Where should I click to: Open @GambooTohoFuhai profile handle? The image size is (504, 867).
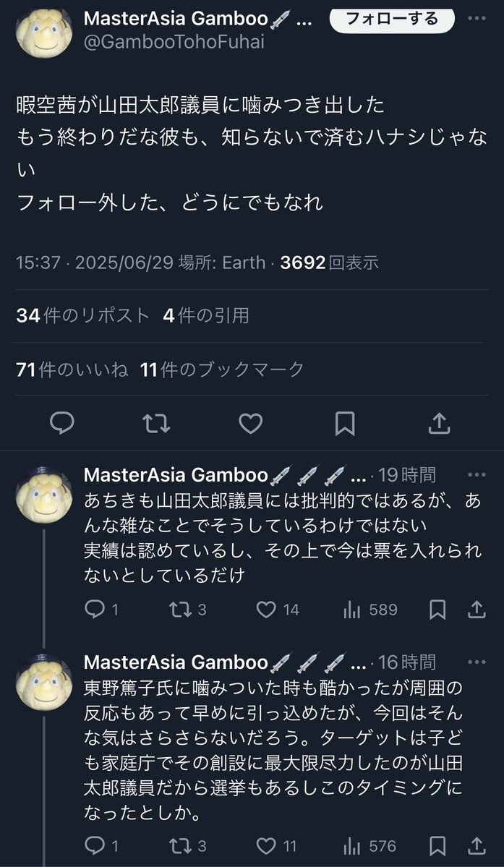click(x=174, y=42)
